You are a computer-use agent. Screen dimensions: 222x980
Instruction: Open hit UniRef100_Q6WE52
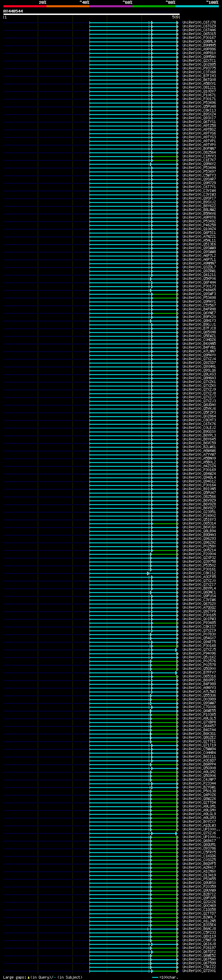[x=199, y=955]
